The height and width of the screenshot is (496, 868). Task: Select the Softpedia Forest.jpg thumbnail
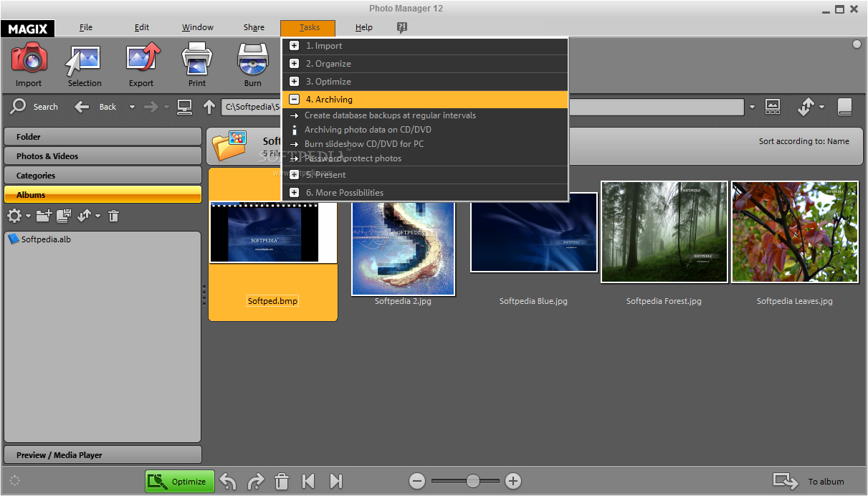point(664,232)
